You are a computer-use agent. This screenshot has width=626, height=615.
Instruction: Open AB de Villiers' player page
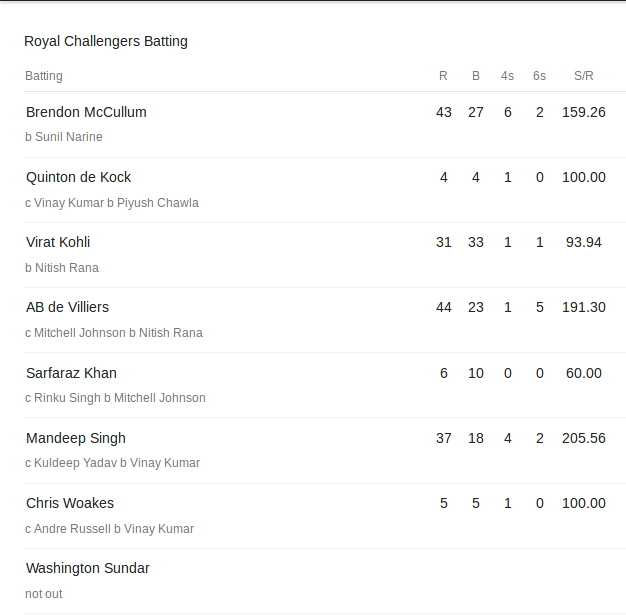tap(67, 308)
